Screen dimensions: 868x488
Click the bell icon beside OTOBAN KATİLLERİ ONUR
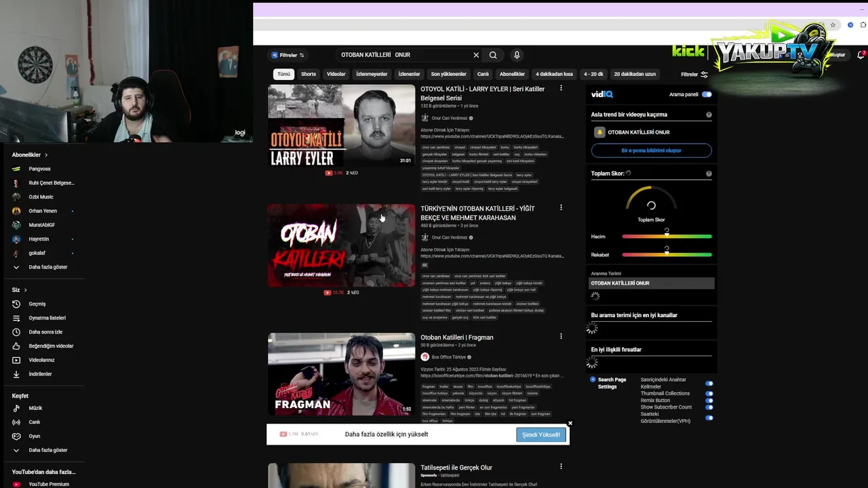point(599,132)
